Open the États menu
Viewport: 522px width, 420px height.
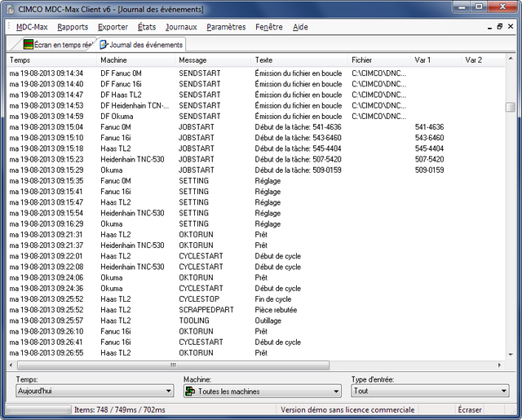tap(147, 27)
